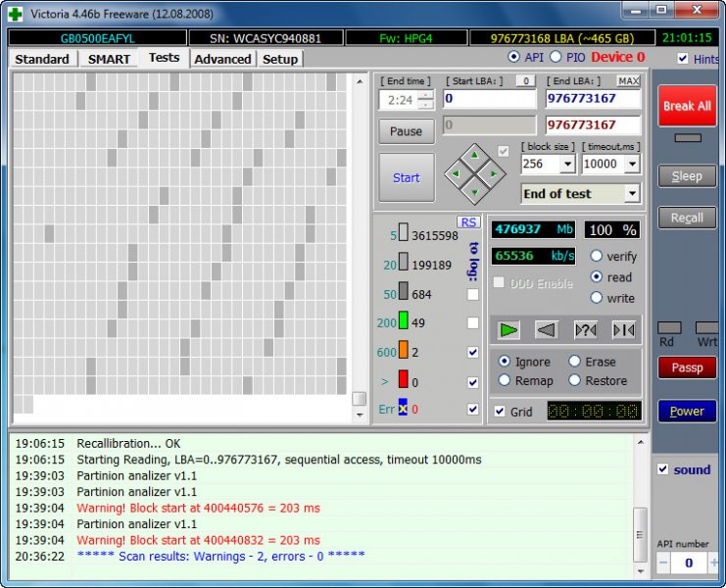The height and width of the screenshot is (588, 726).
Task: Click the Break All button
Action: click(x=686, y=106)
